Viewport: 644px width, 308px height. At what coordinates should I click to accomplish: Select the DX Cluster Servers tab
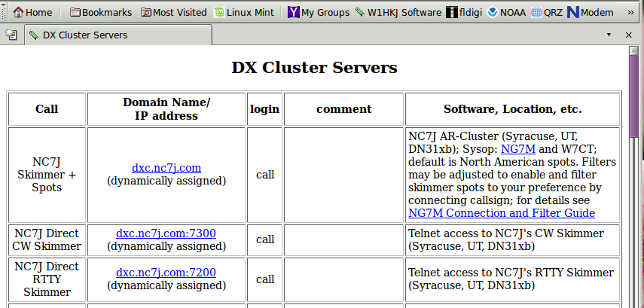tap(119, 35)
